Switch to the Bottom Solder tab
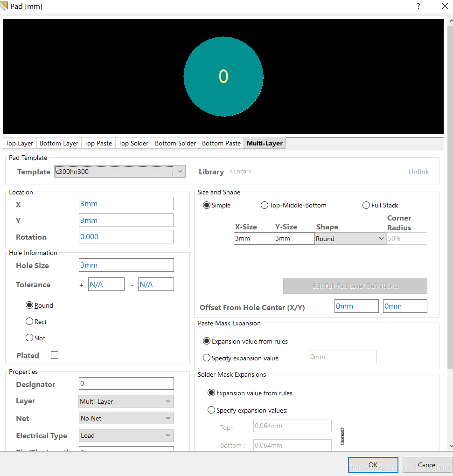The image size is (453, 476). [175, 143]
